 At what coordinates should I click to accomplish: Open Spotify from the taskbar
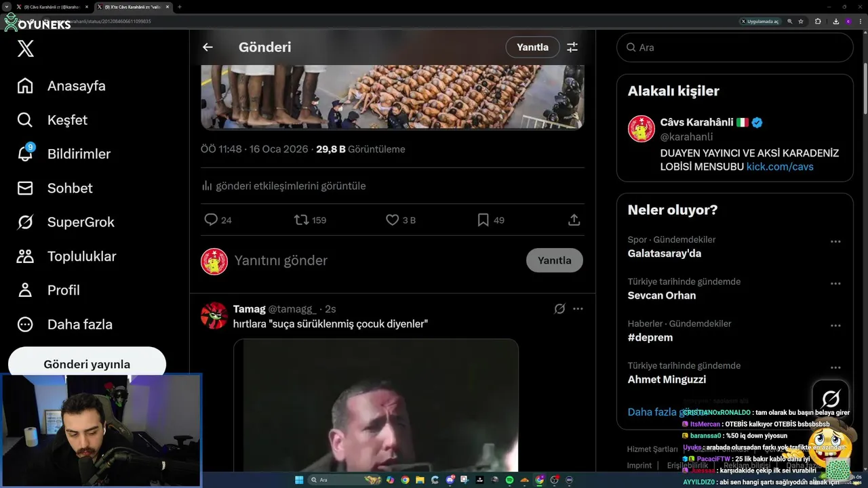[x=510, y=480]
